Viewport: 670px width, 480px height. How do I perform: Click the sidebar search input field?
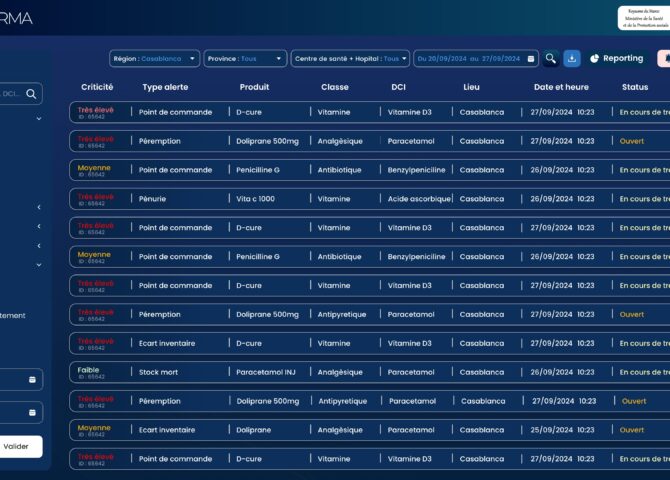click(10, 94)
